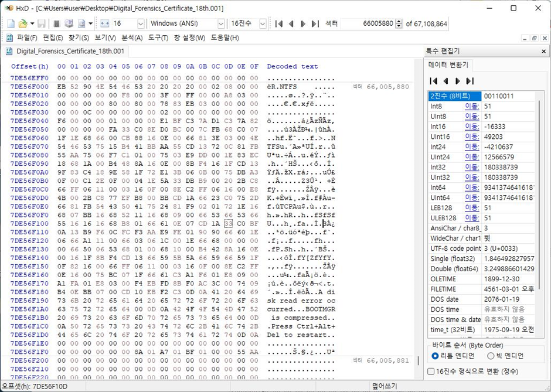Click the UInt32 value 180338739
551x392 pixels.
(501, 178)
